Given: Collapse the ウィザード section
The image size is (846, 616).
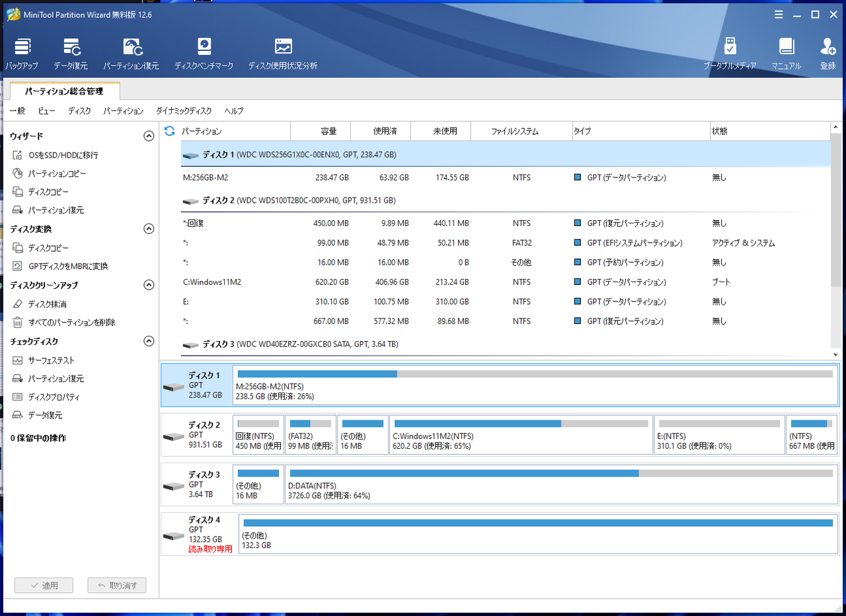Looking at the screenshot, I should pyautogui.click(x=149, y=136).
